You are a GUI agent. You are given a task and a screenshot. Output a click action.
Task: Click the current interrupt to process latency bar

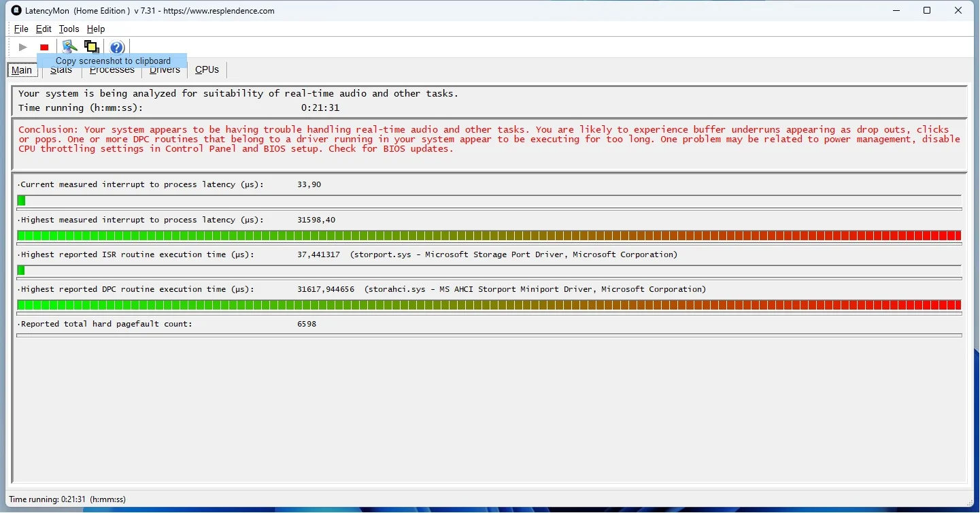click(489, 201)
